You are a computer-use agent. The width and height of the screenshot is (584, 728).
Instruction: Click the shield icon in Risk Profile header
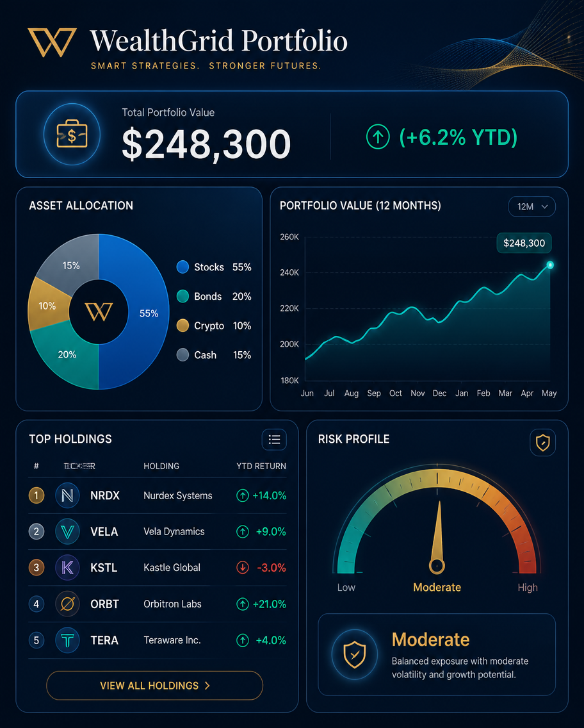[x=543, y=442]
